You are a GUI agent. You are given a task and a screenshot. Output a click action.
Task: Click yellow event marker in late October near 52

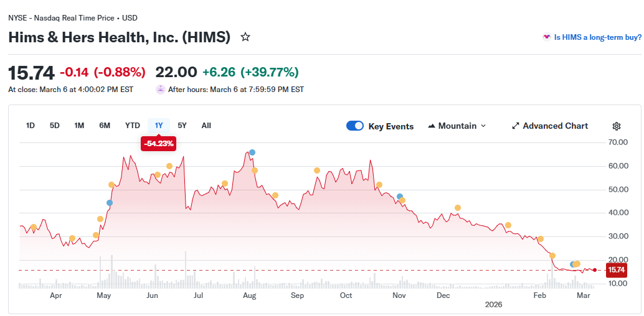[379, 185]
